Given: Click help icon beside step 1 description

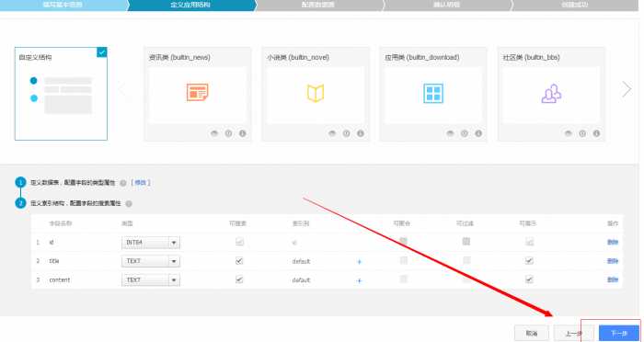Looking at the screenshot, I should point(122,183).
